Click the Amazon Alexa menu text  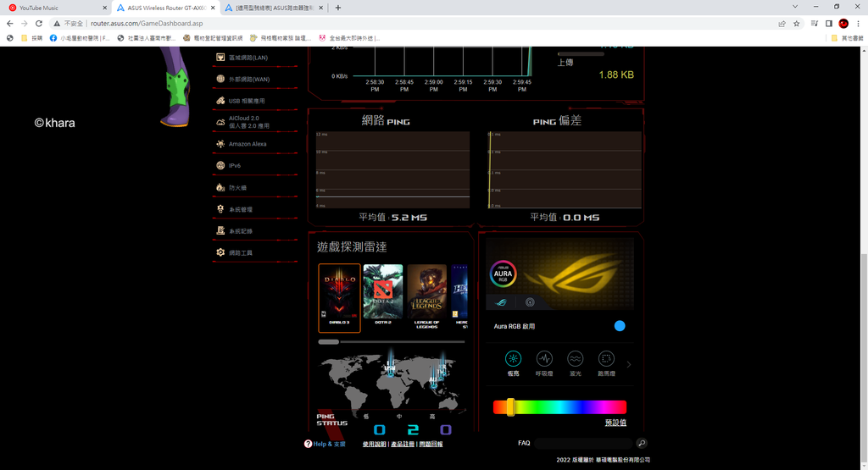click(248, 144)
